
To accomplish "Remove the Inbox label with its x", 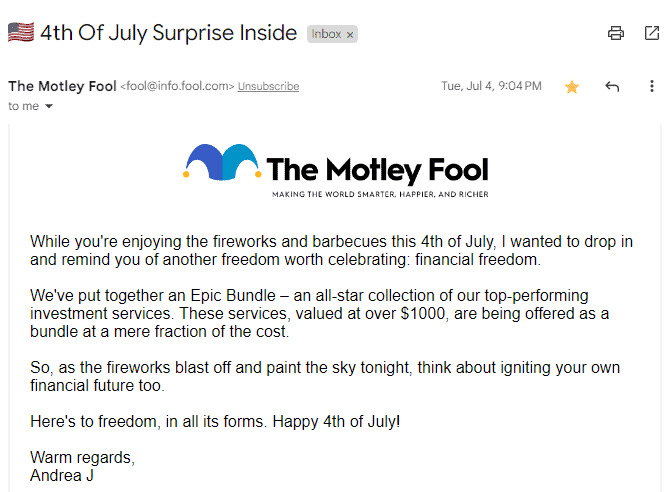I will (350, 35).
